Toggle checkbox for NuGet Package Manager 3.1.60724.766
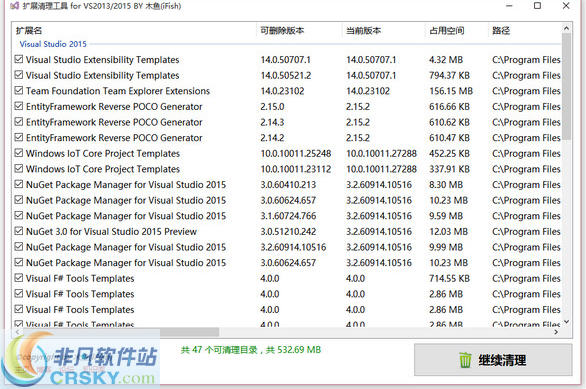Screen dimensions: 586x389 (19, 216)
